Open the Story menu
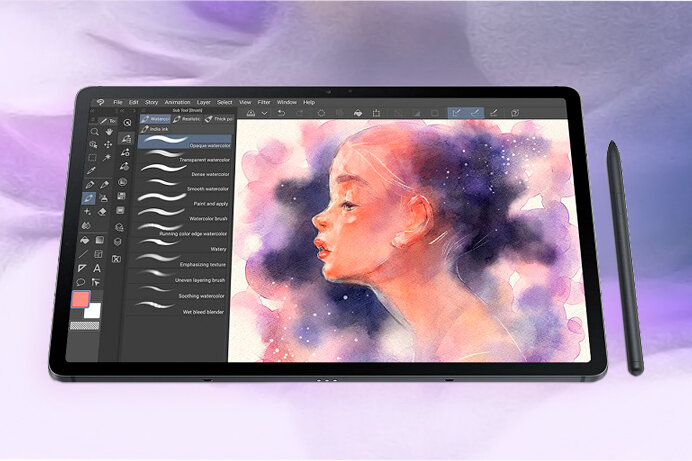Screen dimensions: 692x461 pos(151,102)
